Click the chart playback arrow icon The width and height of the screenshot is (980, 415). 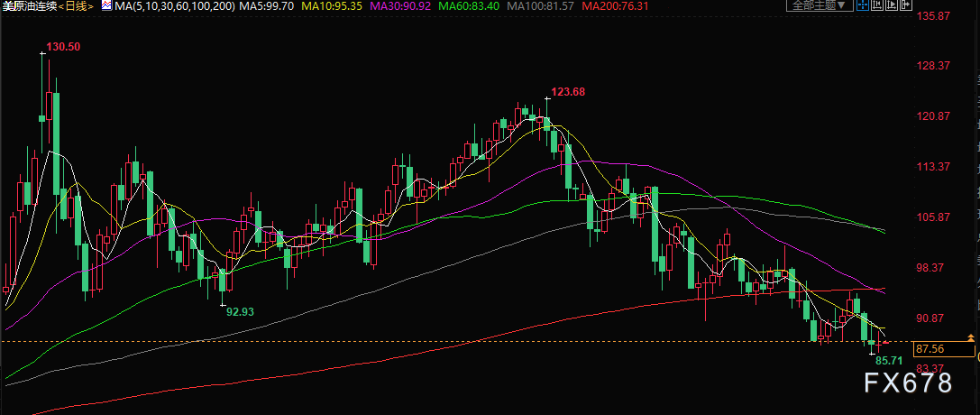tap(892, 5)
